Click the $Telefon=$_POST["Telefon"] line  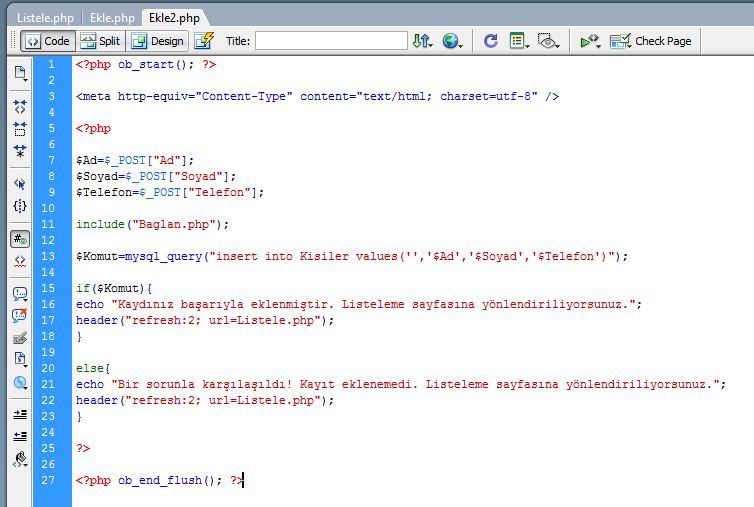coord(170,192)
